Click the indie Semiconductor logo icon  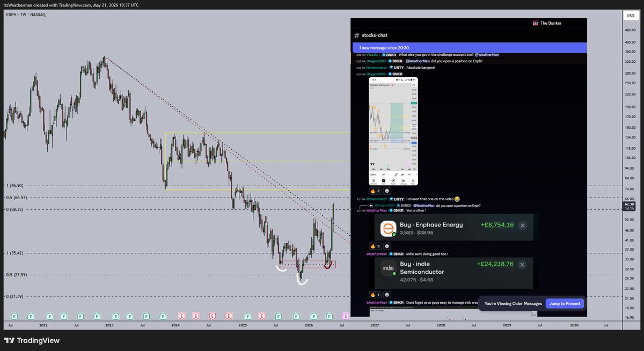click(x=388, y=267)
